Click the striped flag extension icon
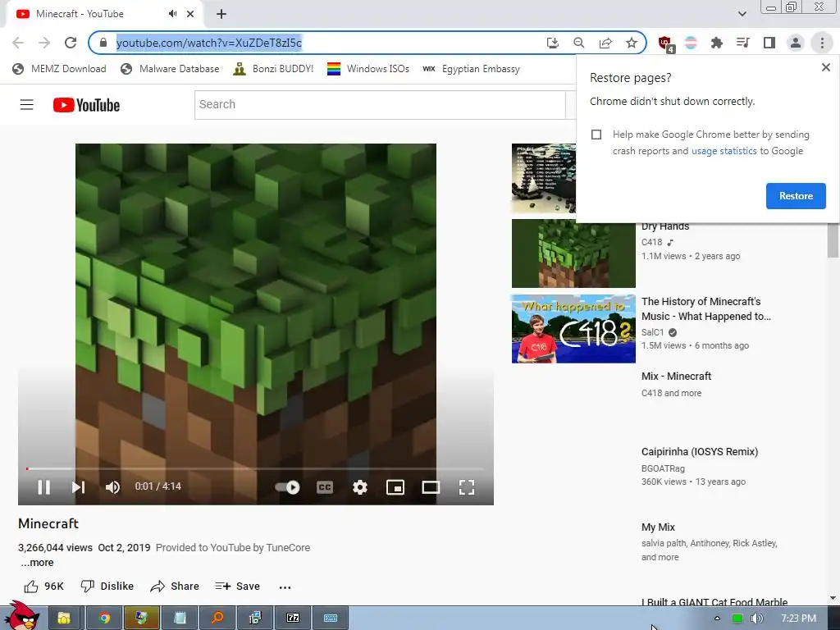 tap(691, 43)
